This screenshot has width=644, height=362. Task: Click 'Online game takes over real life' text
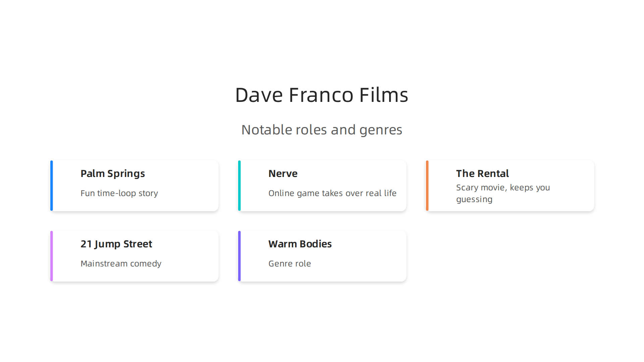[x=332, y=193]
